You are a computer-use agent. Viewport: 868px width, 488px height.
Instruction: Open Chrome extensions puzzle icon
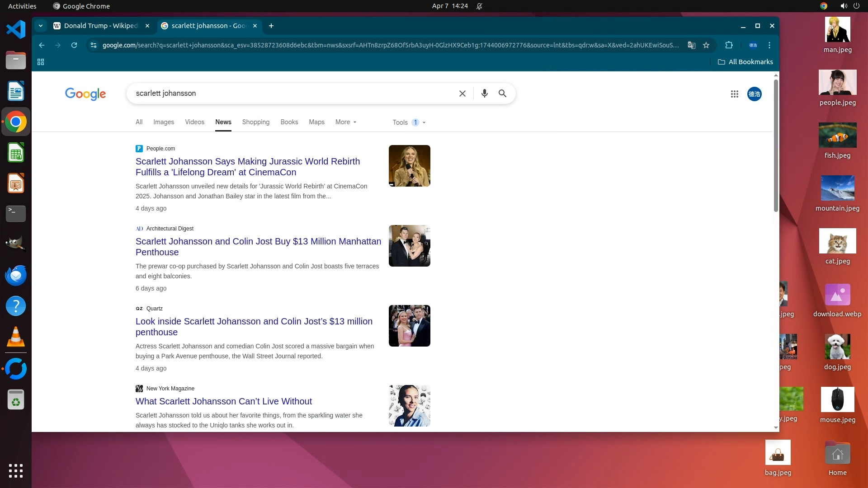pos(729,45)
